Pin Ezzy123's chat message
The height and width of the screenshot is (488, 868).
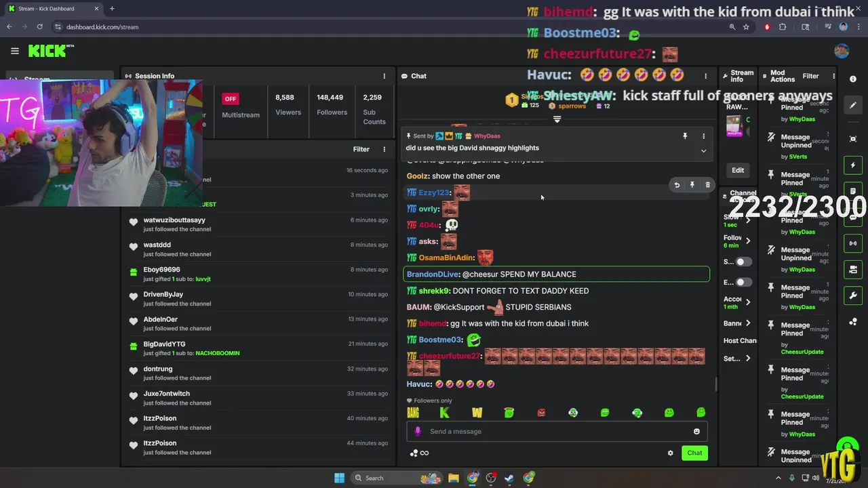click(692, 185)
